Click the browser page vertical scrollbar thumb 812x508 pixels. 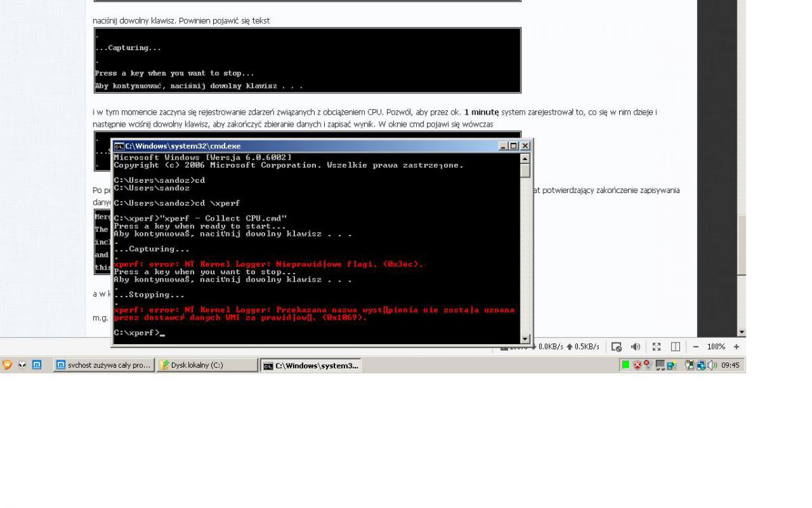click(x=742, y=245)
